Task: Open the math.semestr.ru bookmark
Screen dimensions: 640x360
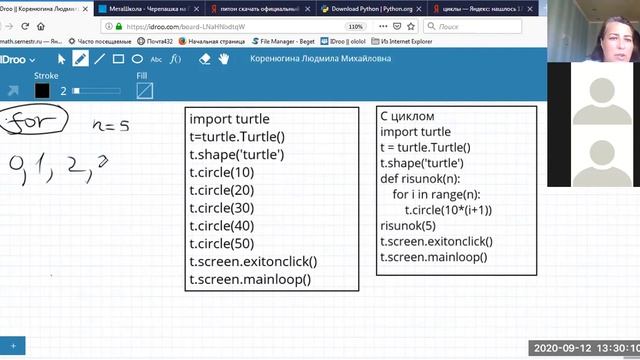Action: (31, 41)
